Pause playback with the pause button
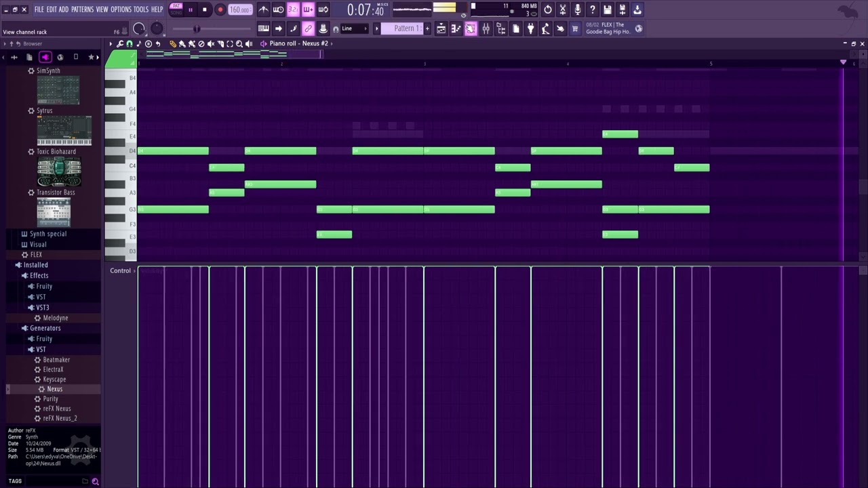 [191, 9]
